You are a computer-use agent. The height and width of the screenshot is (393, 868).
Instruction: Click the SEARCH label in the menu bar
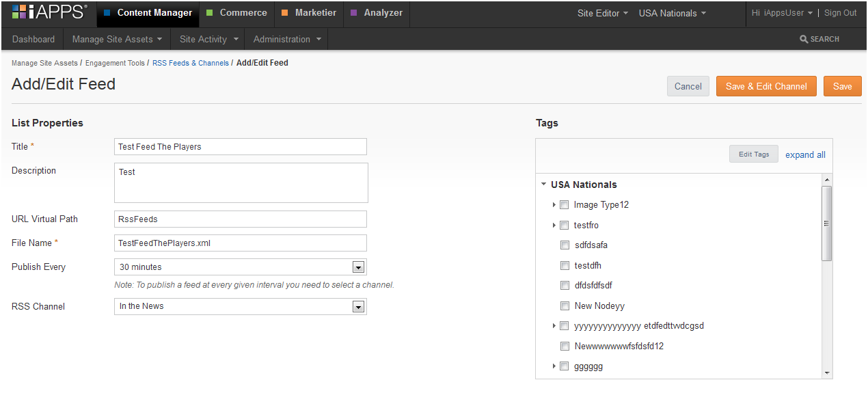tap(824, 39)
